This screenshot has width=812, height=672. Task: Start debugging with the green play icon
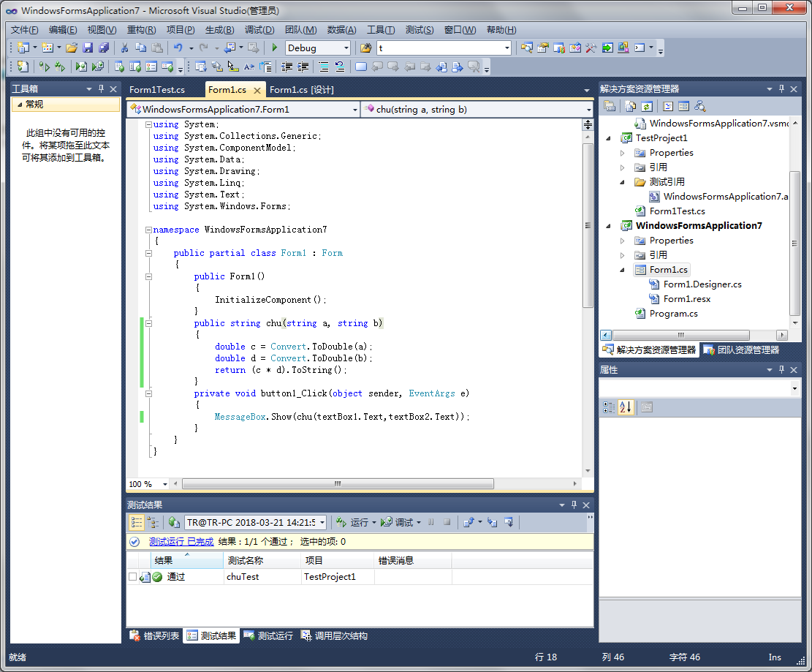pyautogui.click(x=274, y=48)
